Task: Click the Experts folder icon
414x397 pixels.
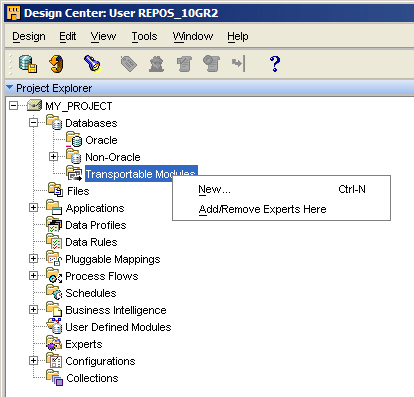Action: 54,343
